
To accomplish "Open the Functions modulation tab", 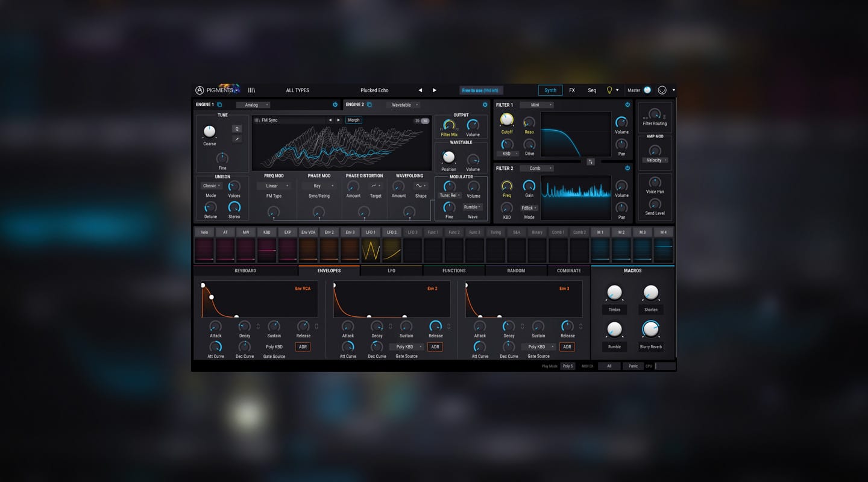I will pos(454,271).
